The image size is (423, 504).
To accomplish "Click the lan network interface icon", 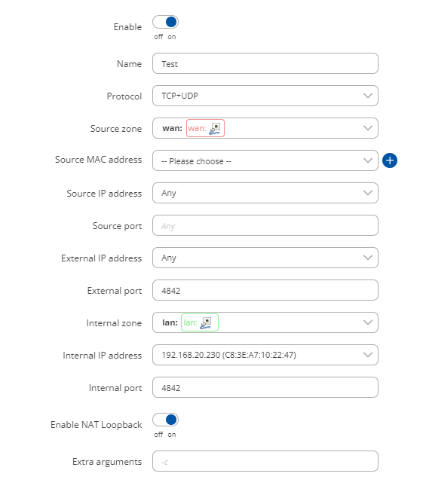I will (206, 322).
